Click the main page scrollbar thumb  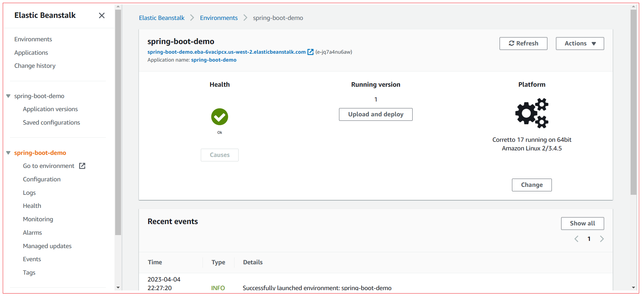click(x=633, y=102)
